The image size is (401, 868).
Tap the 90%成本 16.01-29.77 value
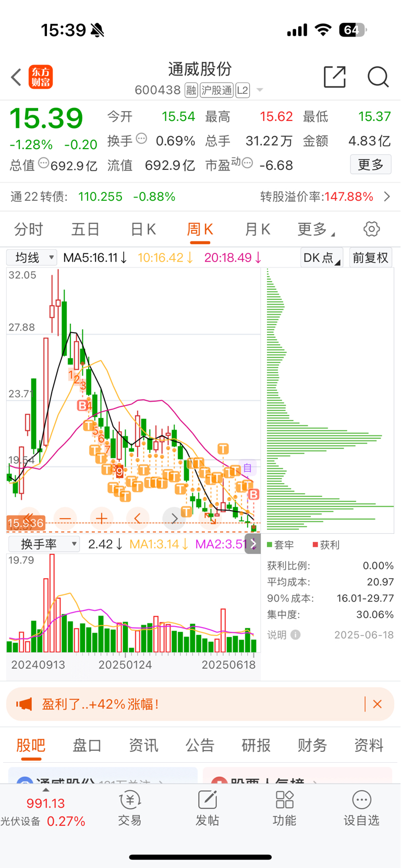(x=365, y=598)
